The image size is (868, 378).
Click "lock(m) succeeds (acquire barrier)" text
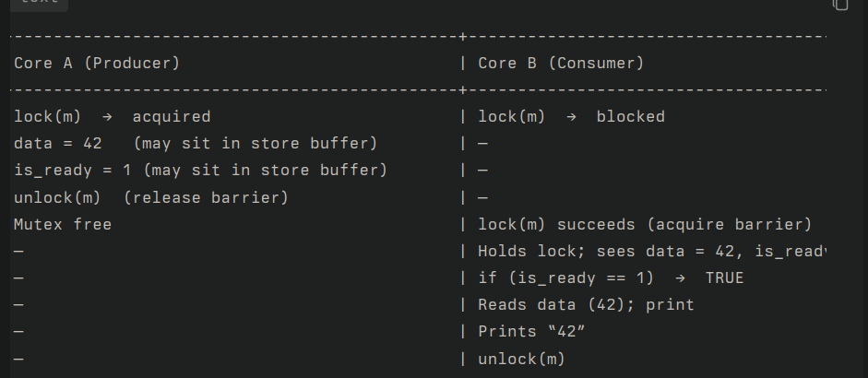click(x=645, y=224)
